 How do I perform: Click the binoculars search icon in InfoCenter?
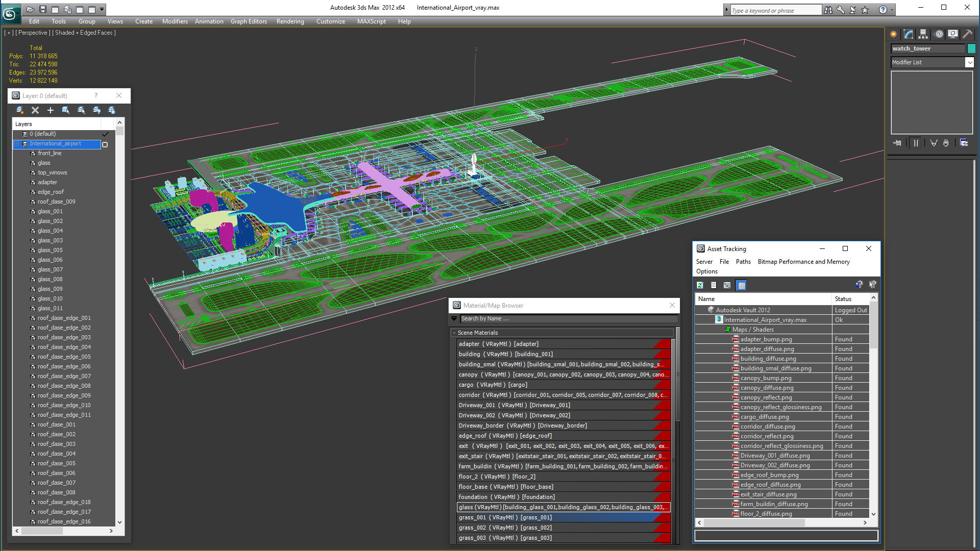[828, 10]
